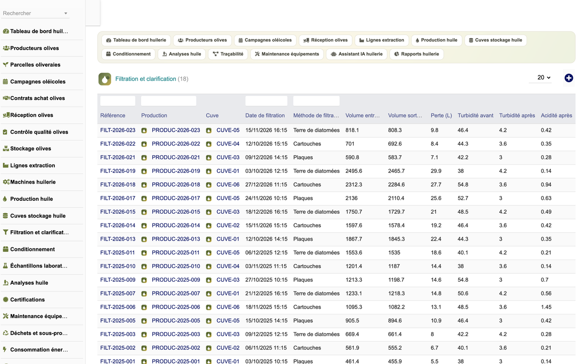Open the Assistant IA huilerie tab
Screen dimensions: 588x364
click(357, 54)
